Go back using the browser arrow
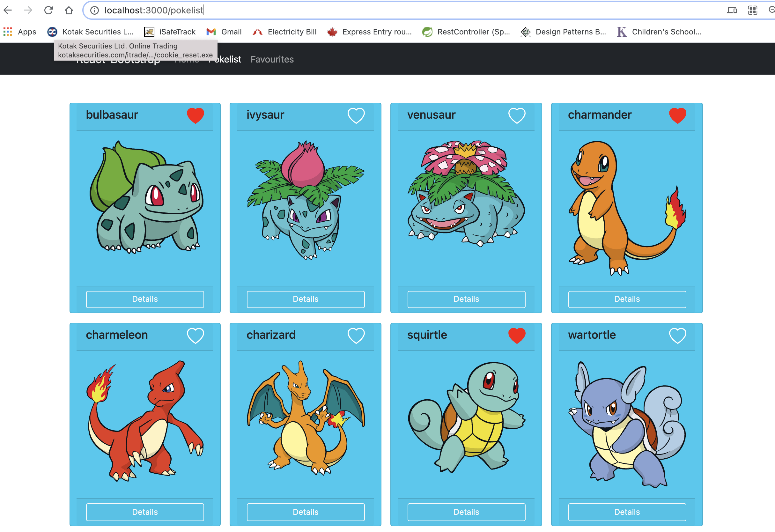This screenshot has width=775, height=532. (8, 10)
